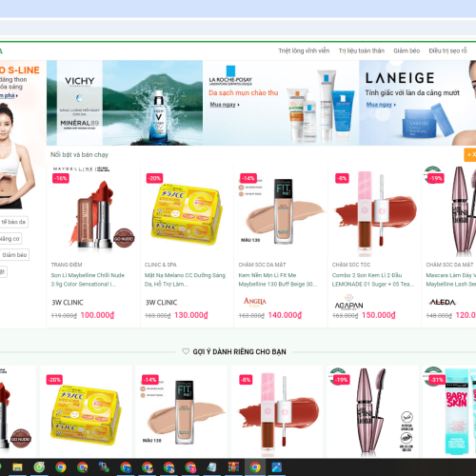Switch to the highlighted active Chrome taskbar window
Image resolution: width=476 pixels, height=476 pixels.
point(255,467)
